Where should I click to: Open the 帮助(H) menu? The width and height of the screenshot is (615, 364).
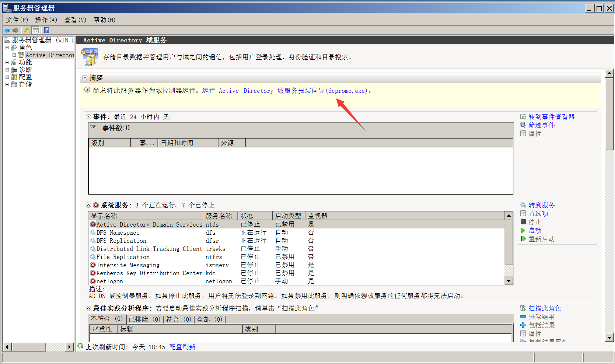104,20
